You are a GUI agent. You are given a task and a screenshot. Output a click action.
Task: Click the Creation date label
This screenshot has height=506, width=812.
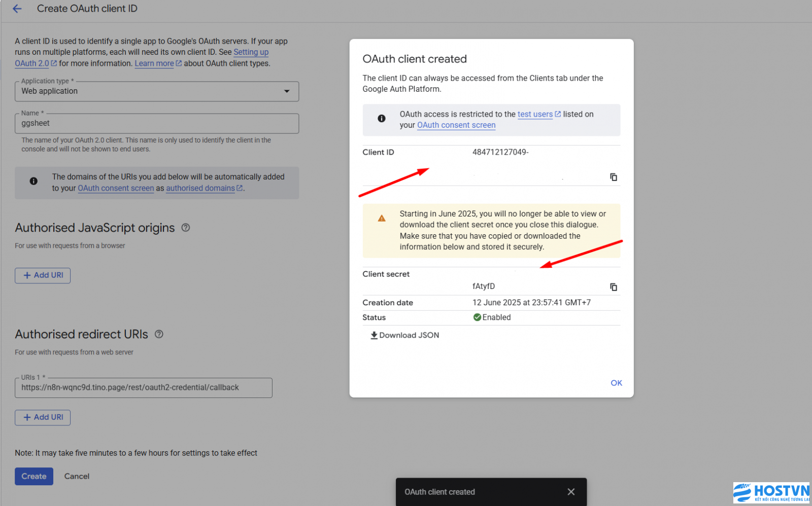[x=388, y=303]
